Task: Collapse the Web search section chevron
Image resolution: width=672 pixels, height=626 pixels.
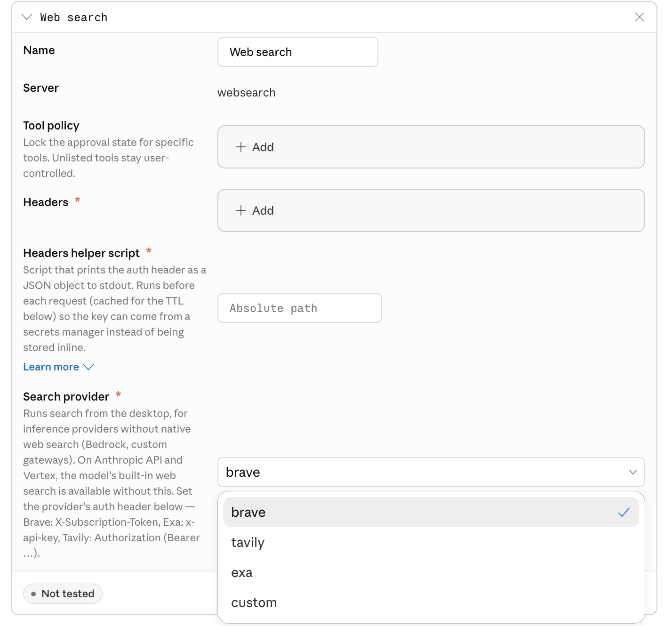Action: [27, 17]
